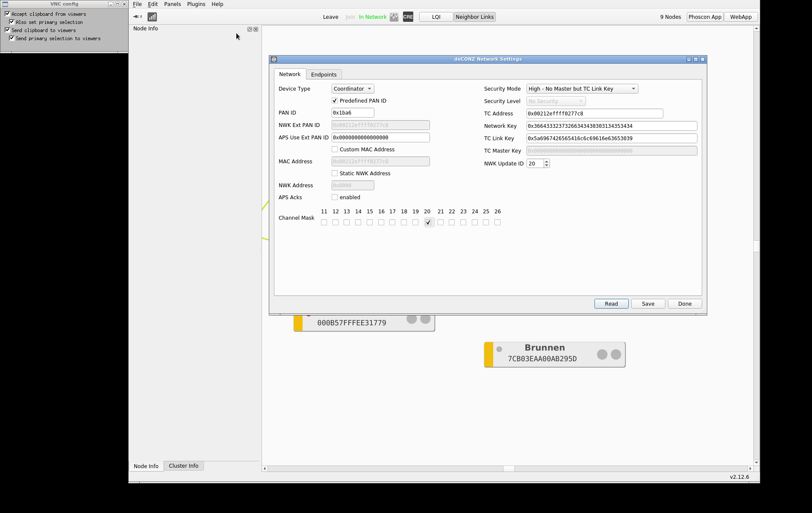Check channel 15 in Channel Mask

pos(370,222)
